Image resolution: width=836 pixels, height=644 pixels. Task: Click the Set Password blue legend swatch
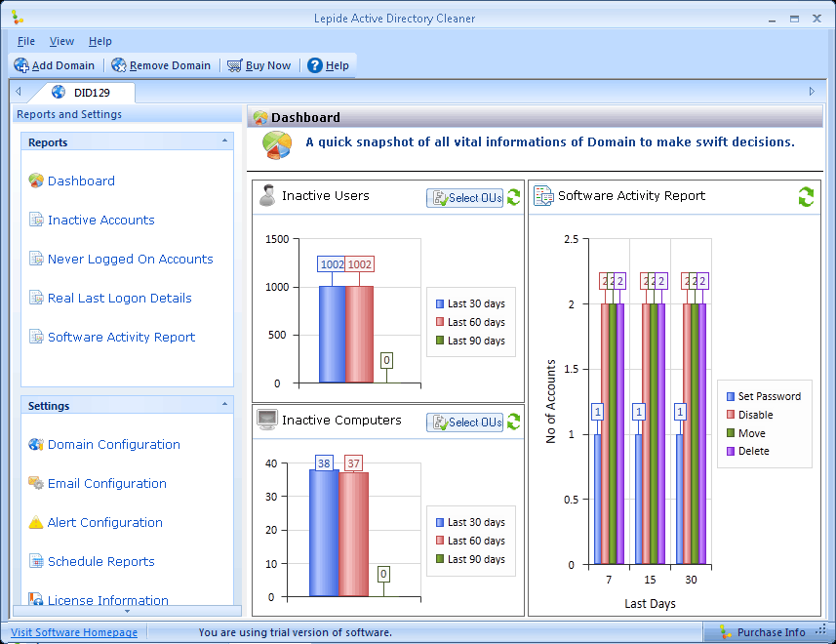[x=731, y=396]
